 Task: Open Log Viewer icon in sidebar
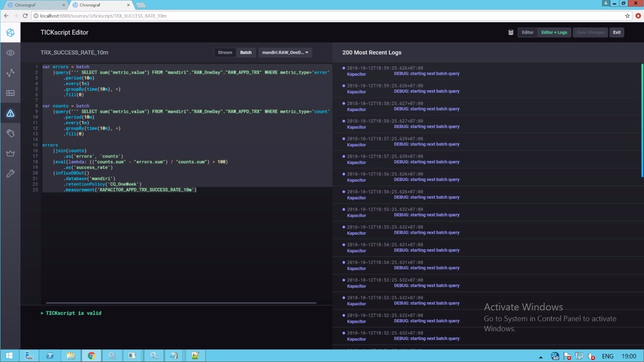10,133
